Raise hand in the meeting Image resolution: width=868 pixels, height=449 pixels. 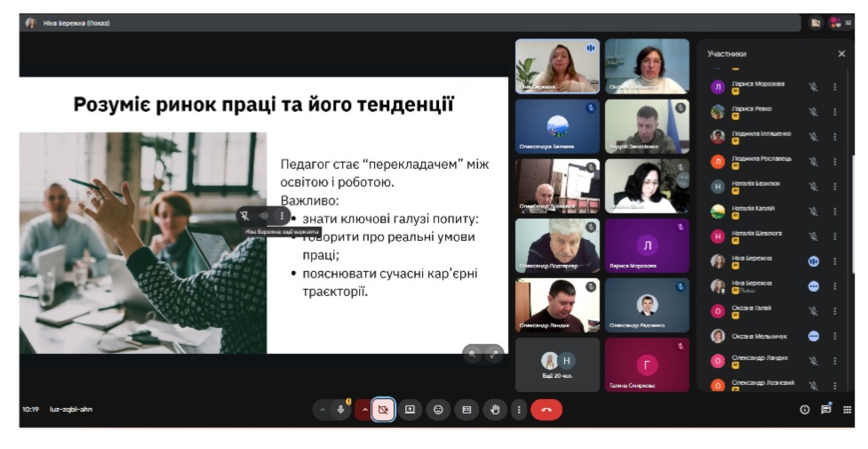(496, 410)
